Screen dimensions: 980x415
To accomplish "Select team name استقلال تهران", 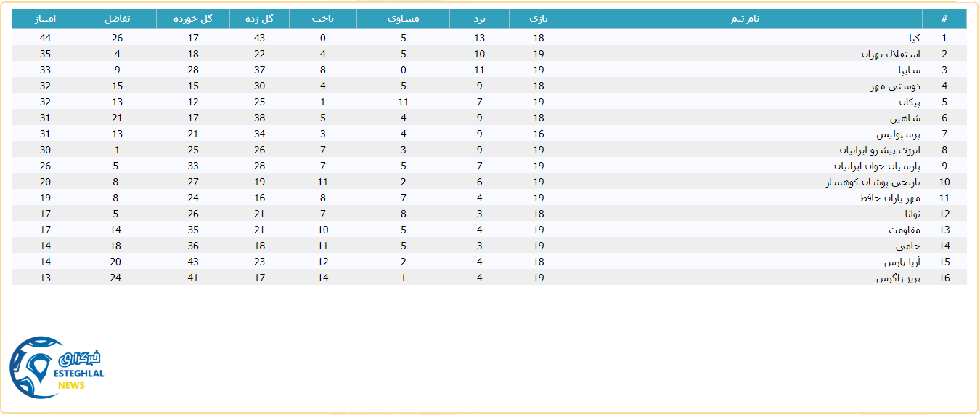I will click(x=891, y=54).
